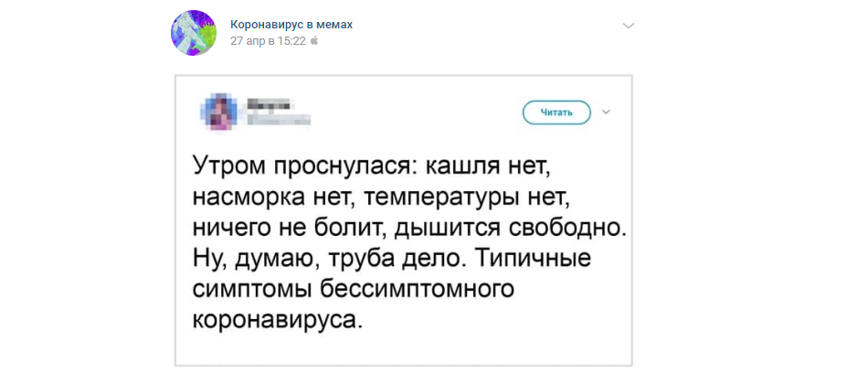The height and width of the screenshot is (384, 868).
Task: Expand the chevron next to Читать button
Action: click(x=606, y=112)
